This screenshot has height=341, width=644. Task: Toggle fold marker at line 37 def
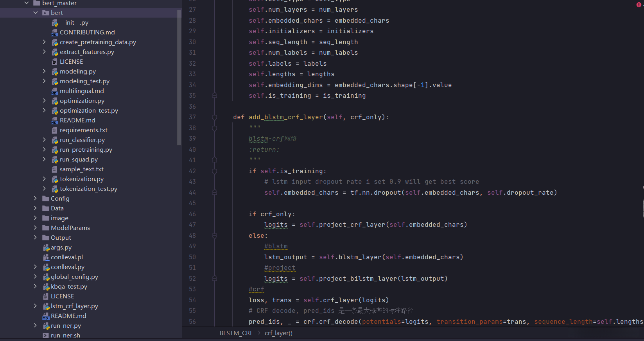pyautogui.click(x=215, y=117)
